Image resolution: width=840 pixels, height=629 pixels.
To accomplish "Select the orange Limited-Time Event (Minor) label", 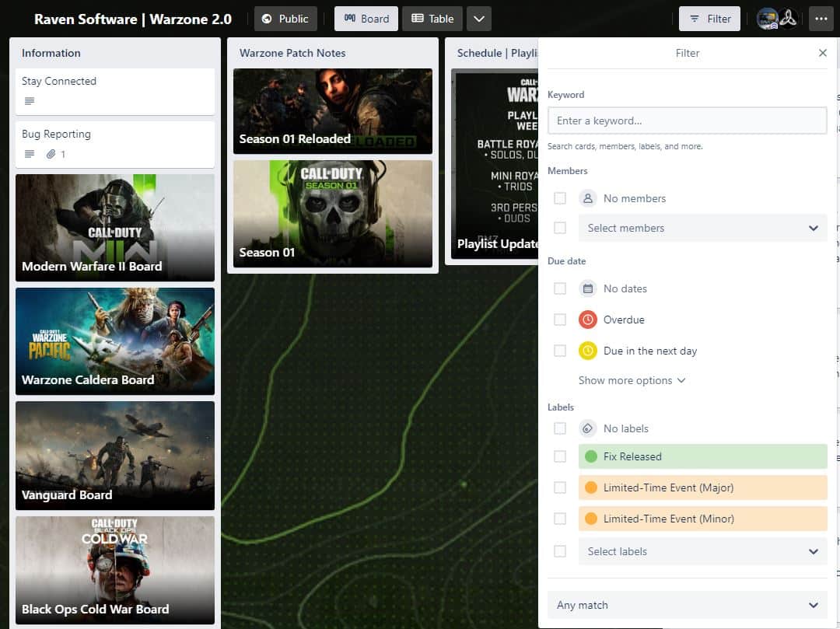I will tap(702, 519).
